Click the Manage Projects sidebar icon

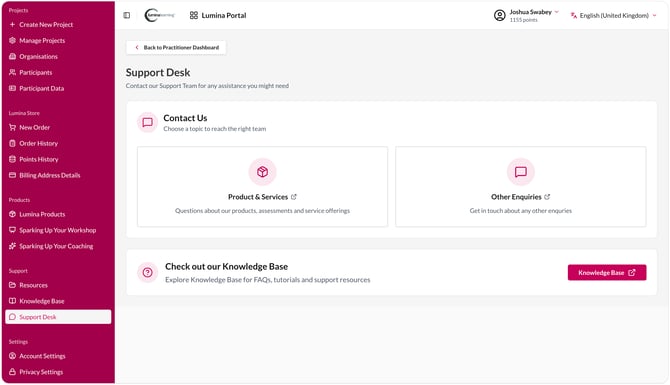tap(12, 40)
